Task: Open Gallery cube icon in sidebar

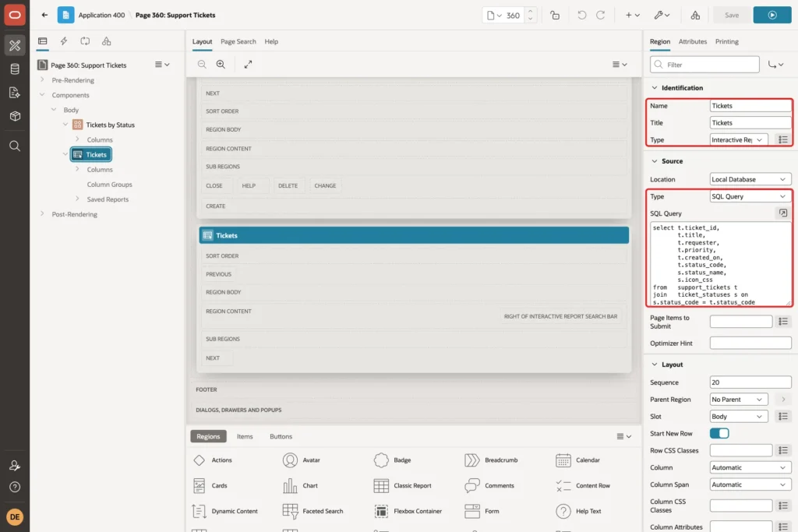Action: (15, 116)
